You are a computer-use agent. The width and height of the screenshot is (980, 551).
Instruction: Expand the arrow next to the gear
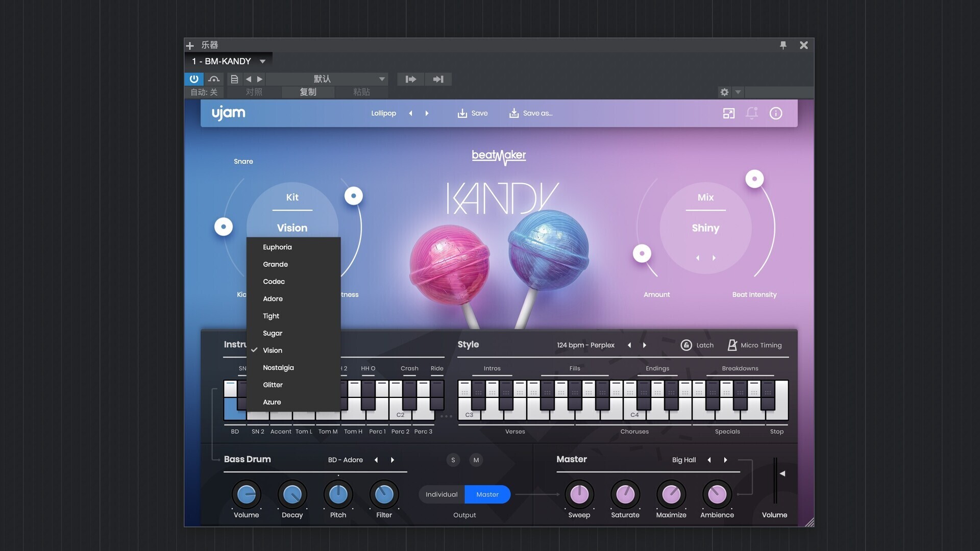[x=738, y=92]
